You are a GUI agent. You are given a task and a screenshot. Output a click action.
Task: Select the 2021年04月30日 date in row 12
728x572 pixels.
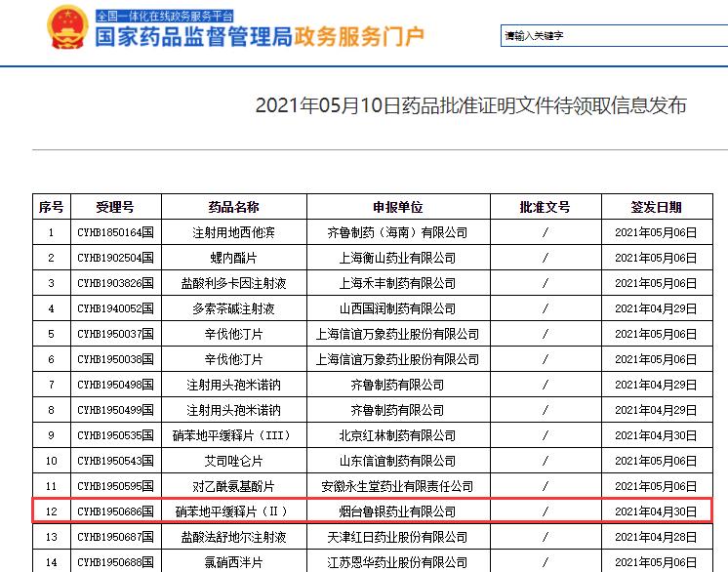point(656,511)
